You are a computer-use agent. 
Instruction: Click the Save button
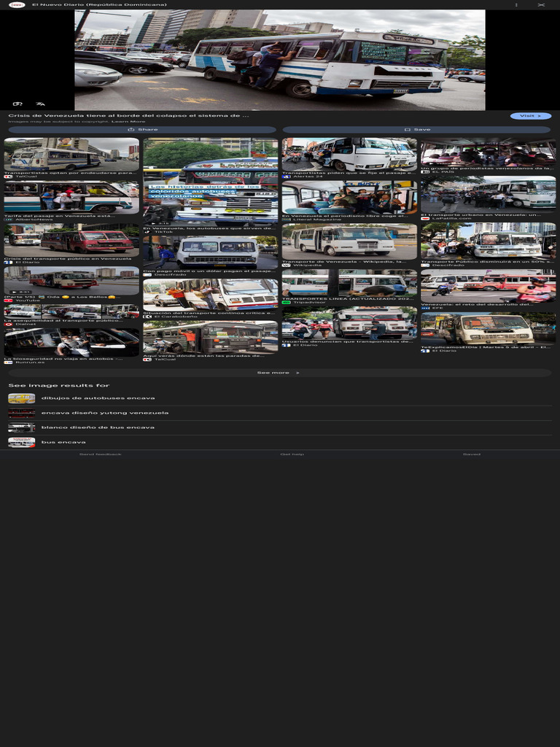[x=416, y=130]
